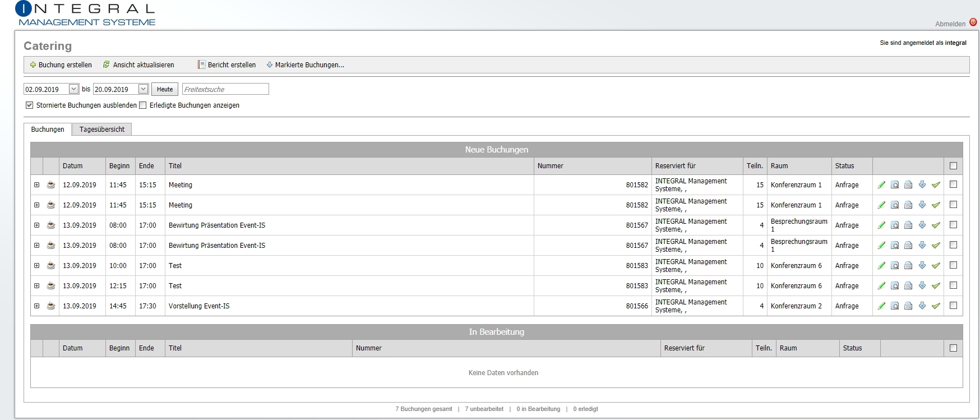This screenshot has width=980, height=420.
Task: Click booking number 801566
Action: (x=637, y=306)
